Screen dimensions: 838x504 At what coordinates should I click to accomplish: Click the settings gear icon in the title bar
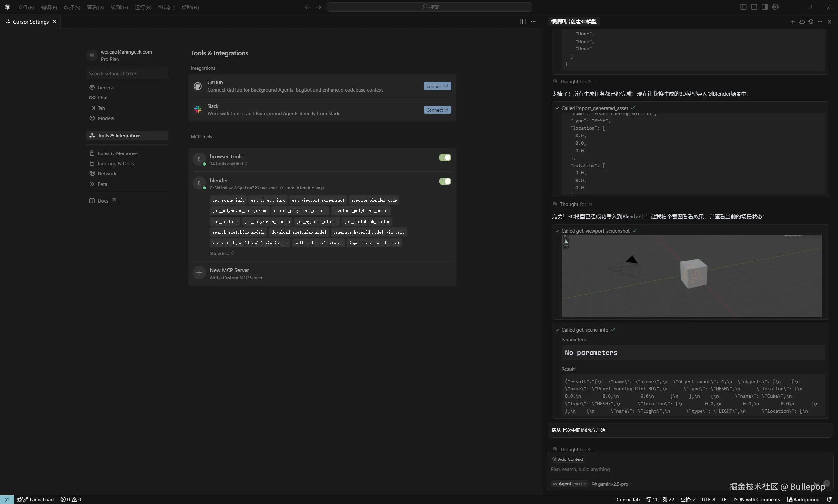pos(775,7)
